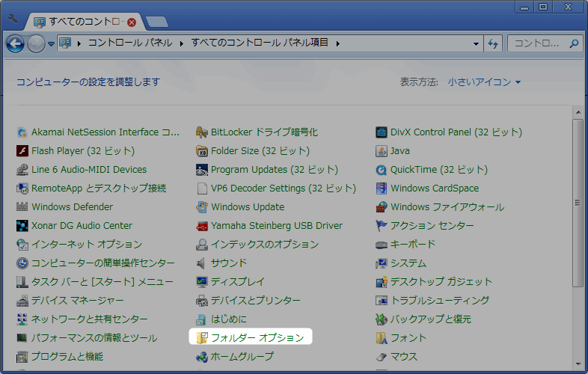The width and height of the screenshot is (588, 374).
Task: Click the wrench settings icon
Action: (x=13, y=19)
